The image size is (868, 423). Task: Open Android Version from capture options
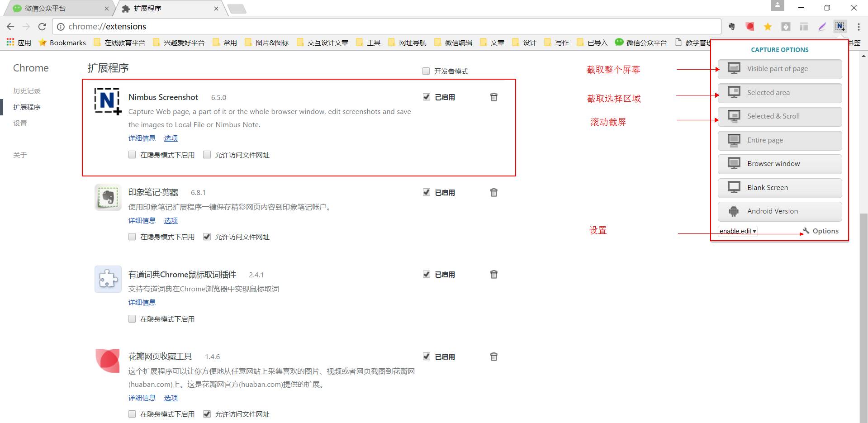click(x=780, y=211)
